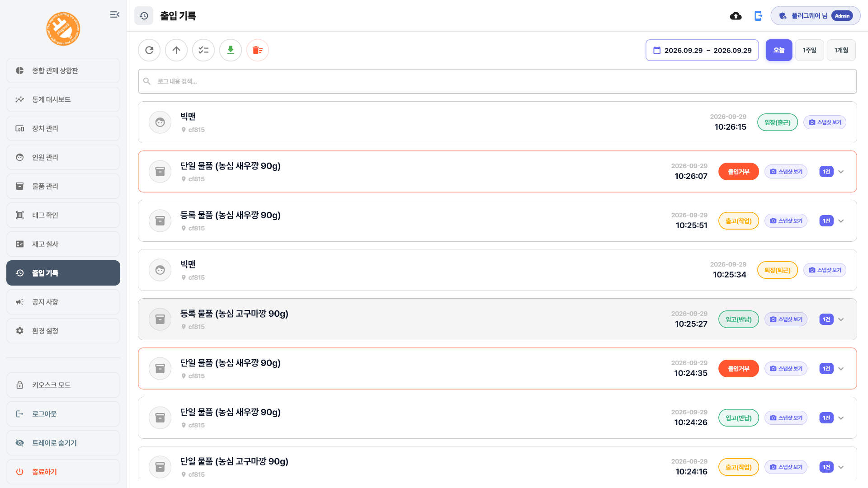Image resolution: width=868 pixels, height=488 pixels.
Task: Focus the 로그 내용 검색 search field
Action: [x=497, y=81]
